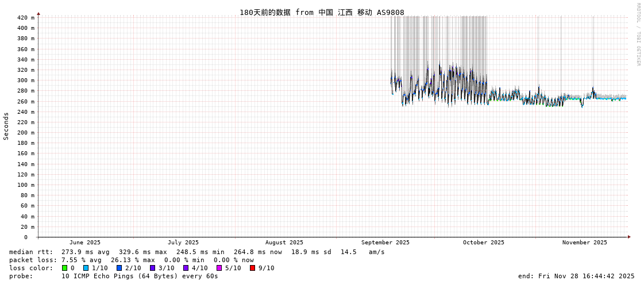Select the October 2025 axis label

pyautogui.click(x=483, y=243)
